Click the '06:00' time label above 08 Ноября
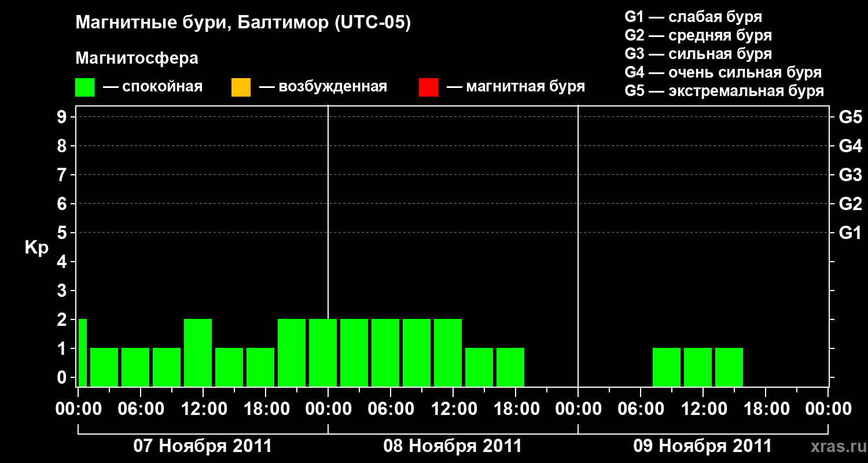Viewport: 868px width, 463px height. (x=391, y=409)
